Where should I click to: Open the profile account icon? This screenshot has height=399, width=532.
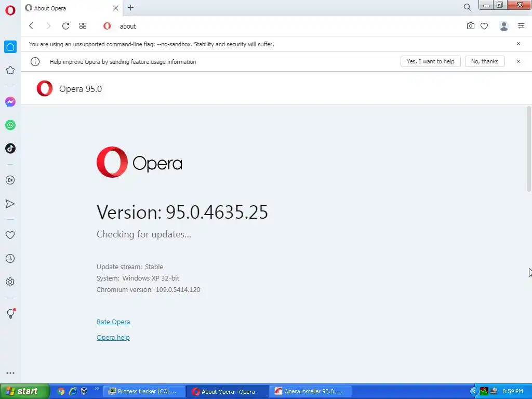pos(504,26)
